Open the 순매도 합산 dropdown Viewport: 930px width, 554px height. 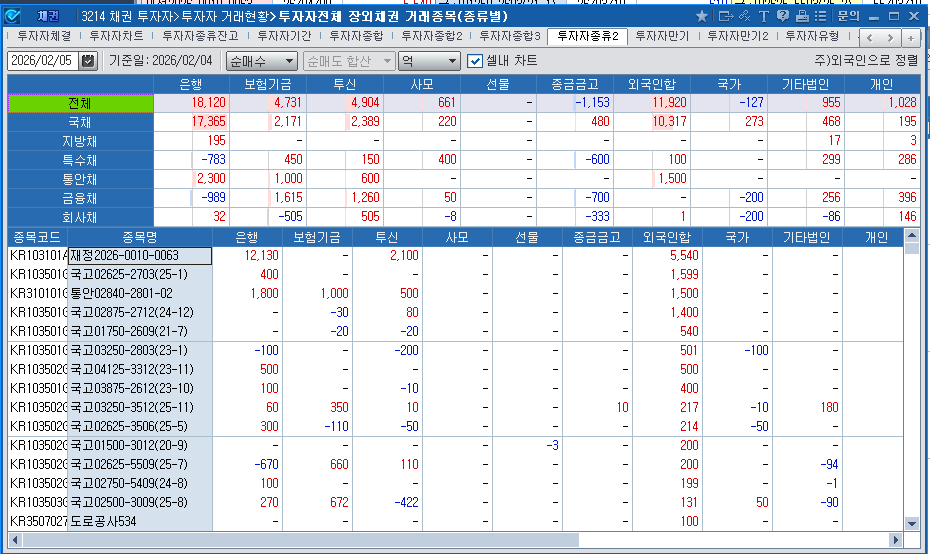click(x=349, y=61)
